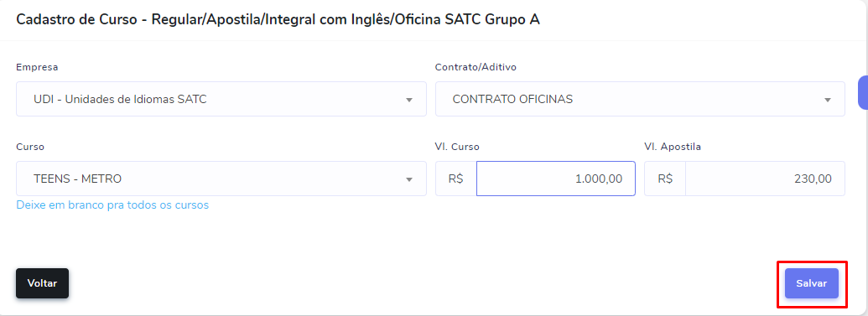Open the Empresa dropdown arrow
This screenshot has height=316, width=868.
409,101
